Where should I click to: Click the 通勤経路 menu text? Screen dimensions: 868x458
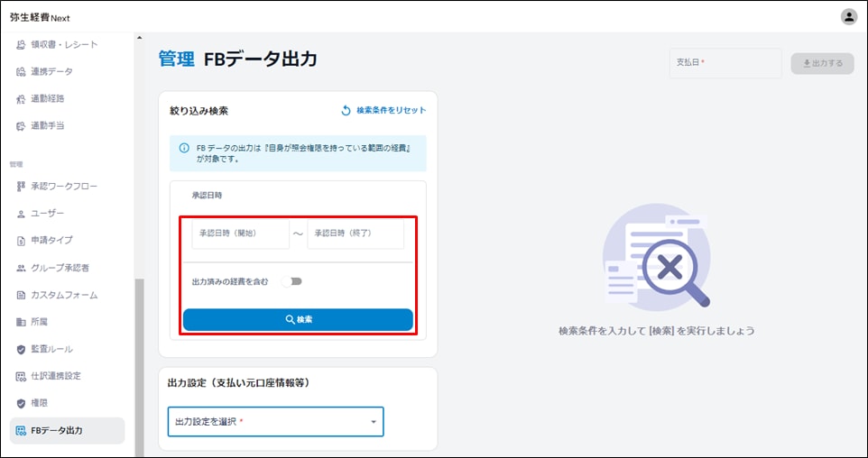click(x=48, y=99)
